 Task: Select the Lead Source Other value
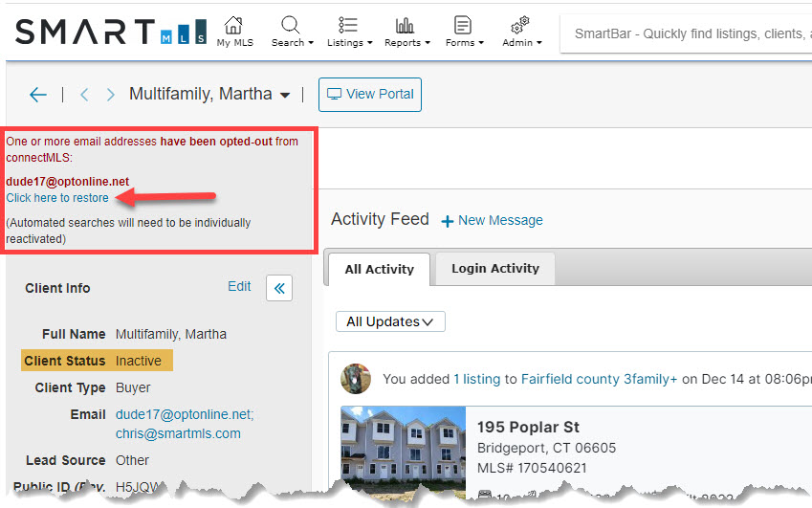point(132,460)
